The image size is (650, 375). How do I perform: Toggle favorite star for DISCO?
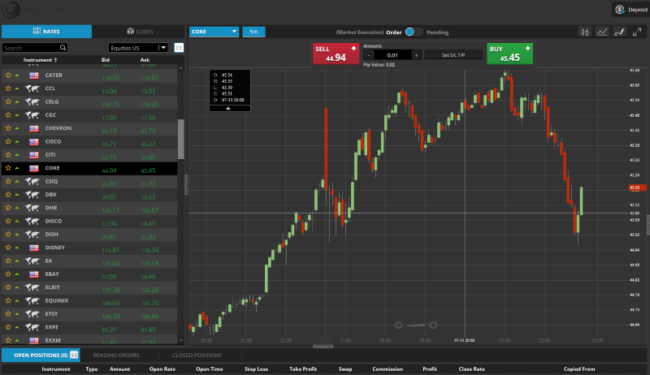pyautogui.click(x=8, y=221)
